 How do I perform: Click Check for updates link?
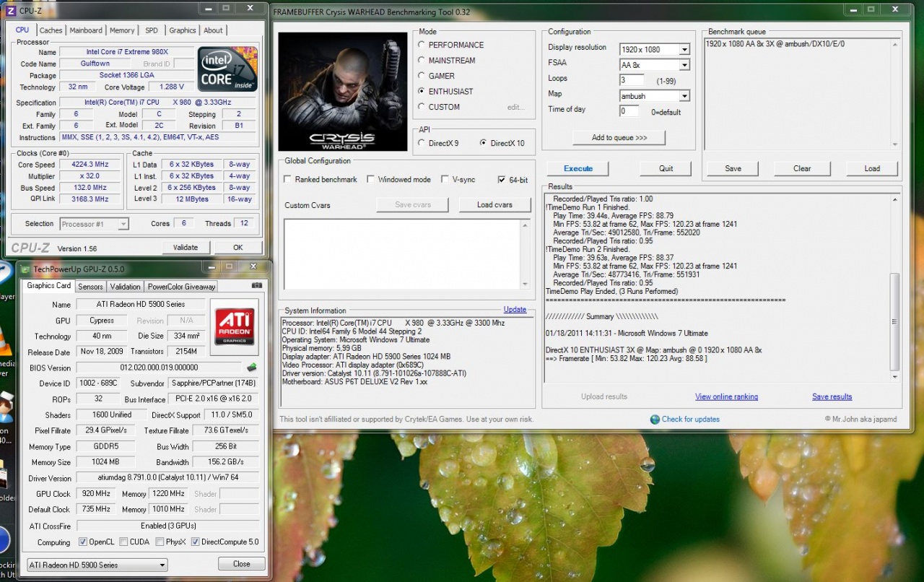pyautogui.click(x=691, y=420)
